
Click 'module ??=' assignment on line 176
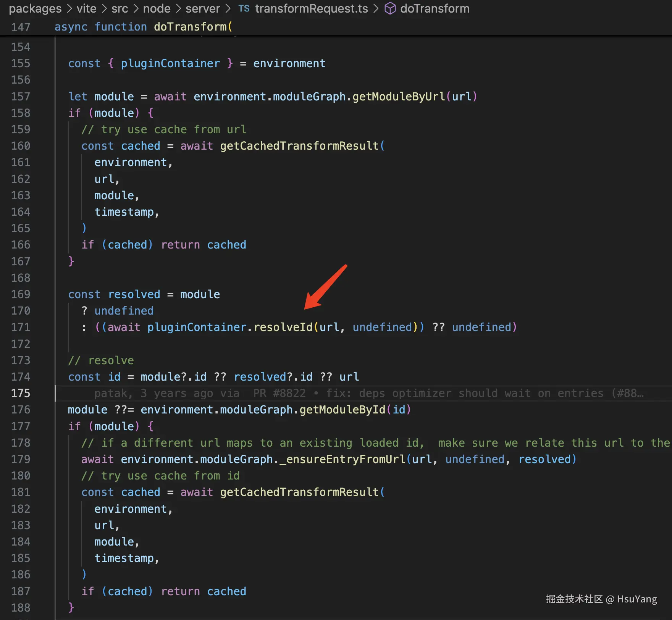(101, 410)
